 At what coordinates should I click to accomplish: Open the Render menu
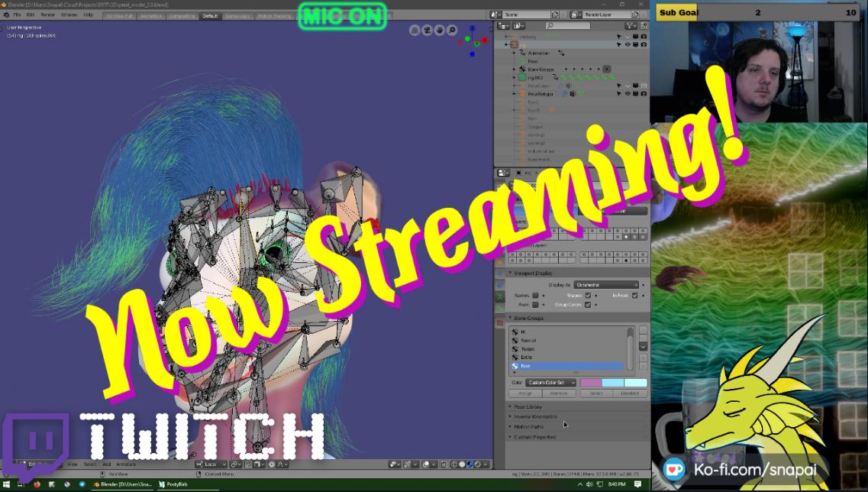(47, 15)
